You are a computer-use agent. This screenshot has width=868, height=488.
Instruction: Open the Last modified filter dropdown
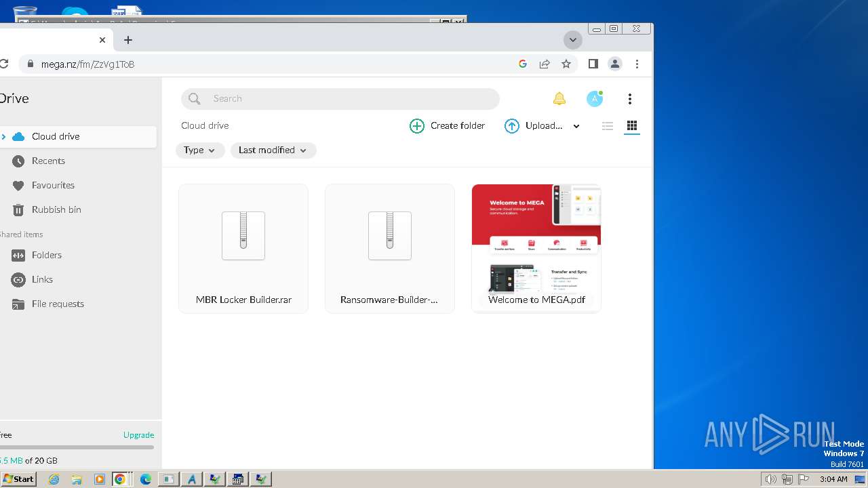(x=273, y=150)
